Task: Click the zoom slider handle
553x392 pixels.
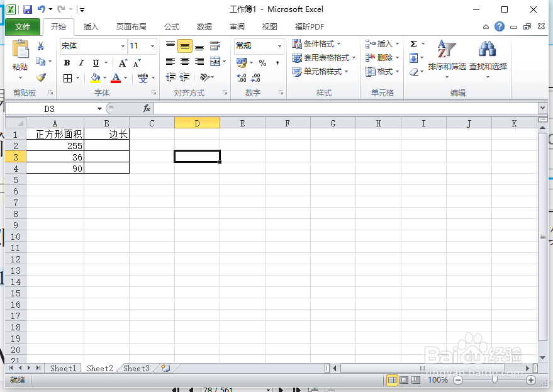Action: (x=494, y=379)
